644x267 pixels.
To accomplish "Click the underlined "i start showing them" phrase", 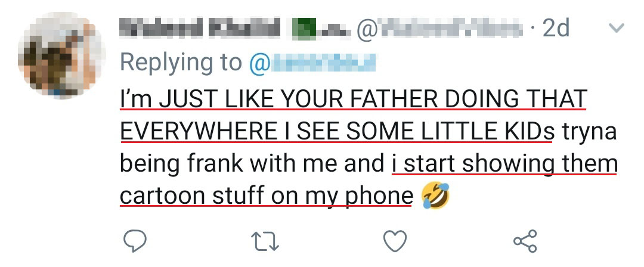I will [504, 164].
